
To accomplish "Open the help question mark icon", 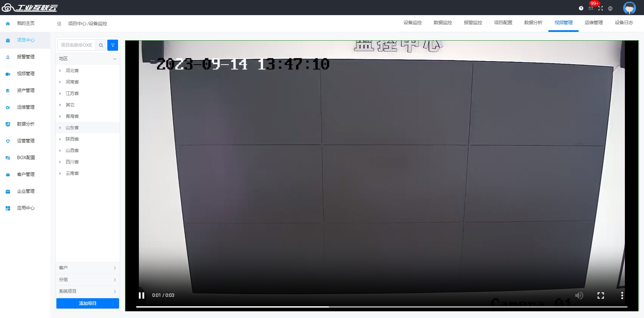I will tap(581, 8).
